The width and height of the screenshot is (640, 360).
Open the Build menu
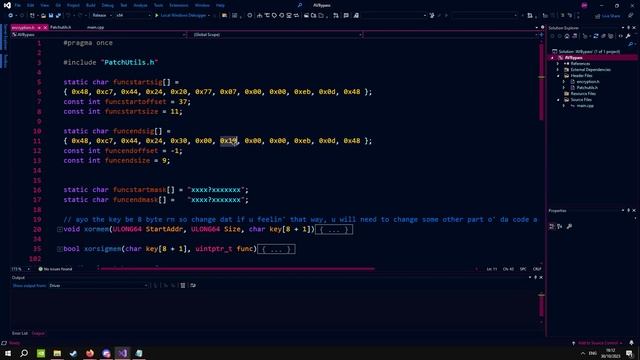91,5
